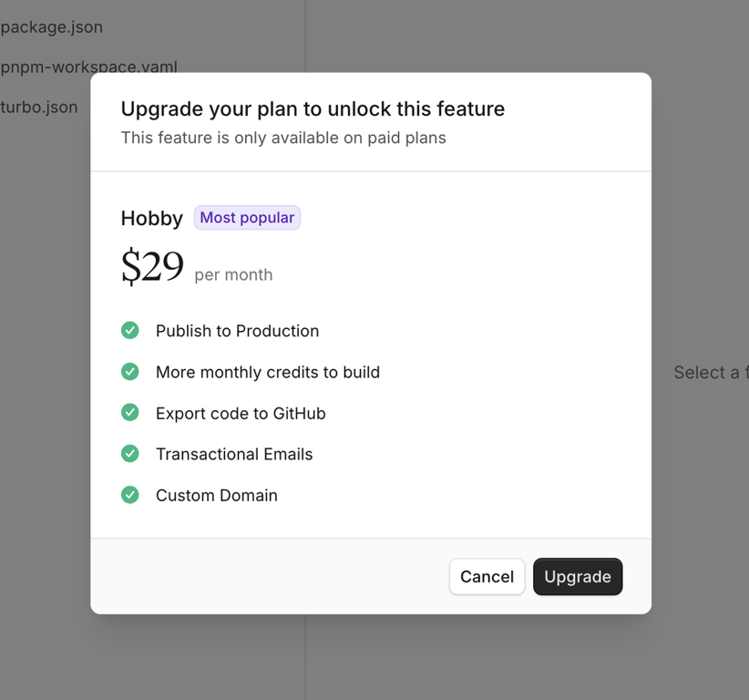Click the $29 price text
The height and width of the screenshot is (700, 749).
pyautogui.click(x=152, y=265)
